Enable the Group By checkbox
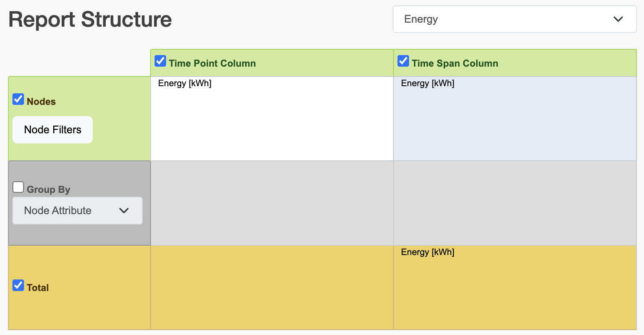 (x=18, y=187)
